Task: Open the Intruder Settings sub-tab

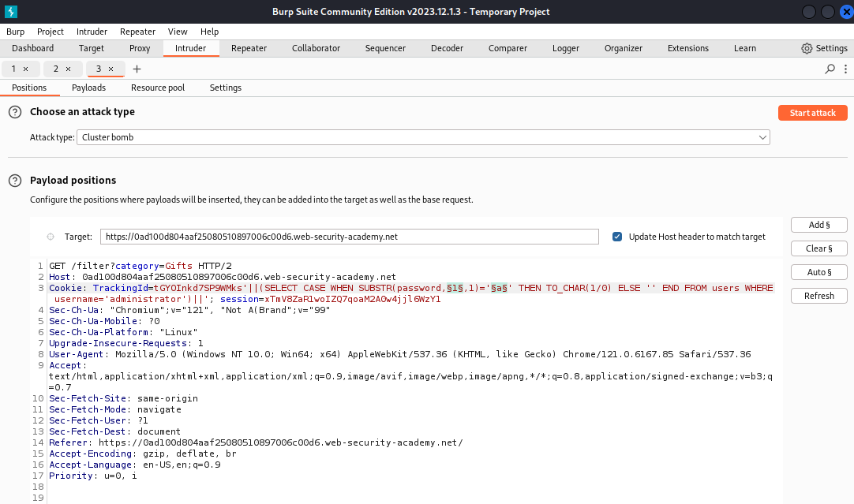Action: tap(226, 88)
